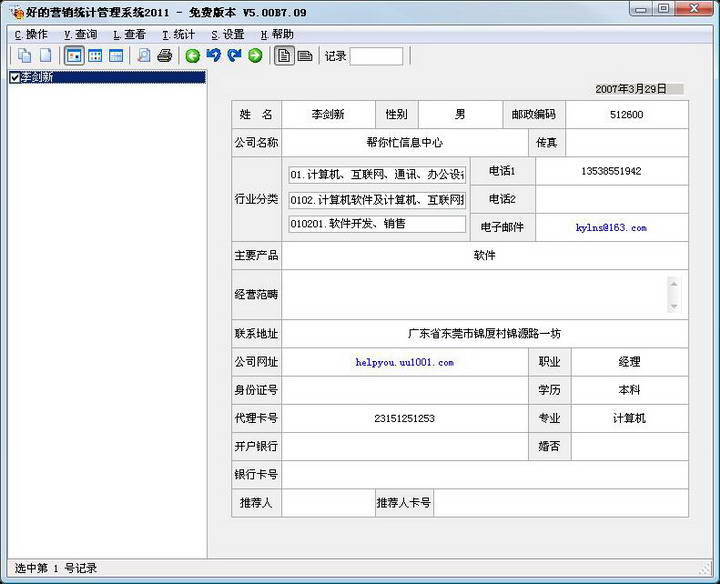The height and width of the screenshot is (584, 720).
Task: Close the application window
Action: pos(694,9)
